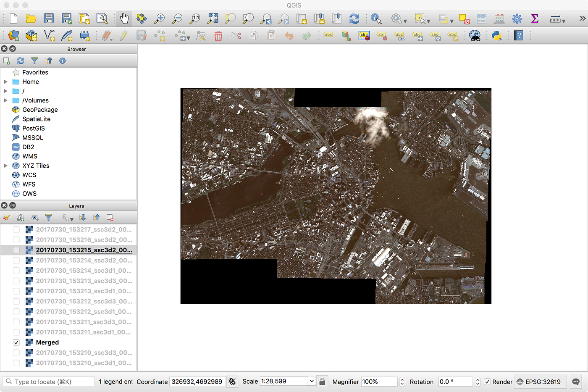Uncheck the Merged layer visibility checkbox
Image resolution: width=588 pixels, height=392 pixels.
point(16,342)
